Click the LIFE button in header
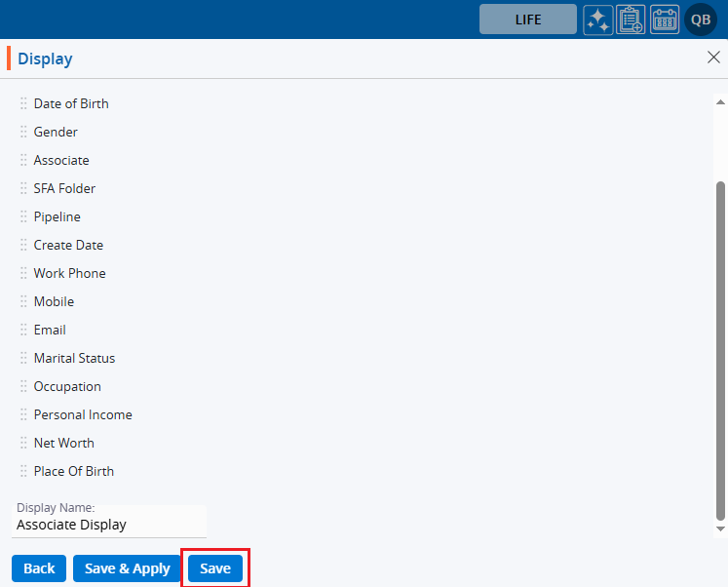The image size is (728, 587). pos(527,20)
